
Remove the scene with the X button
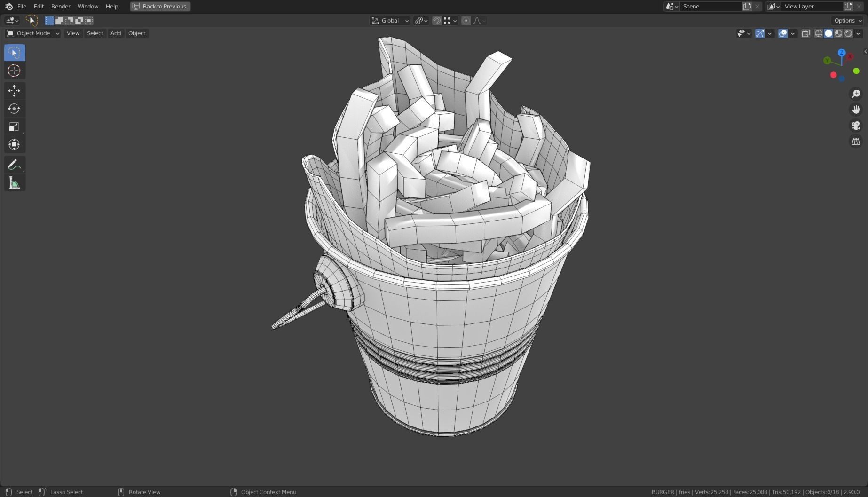pos(757,6)
